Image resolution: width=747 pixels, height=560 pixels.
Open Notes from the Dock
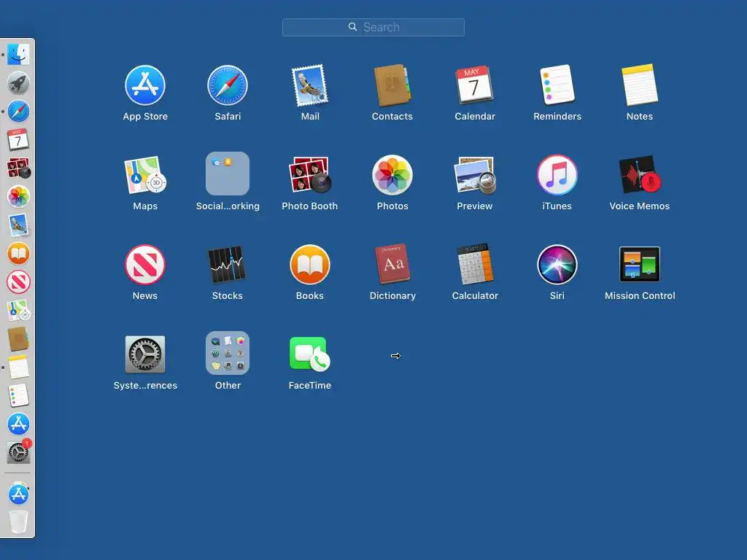pyautogui.click(x=18, y=367)
